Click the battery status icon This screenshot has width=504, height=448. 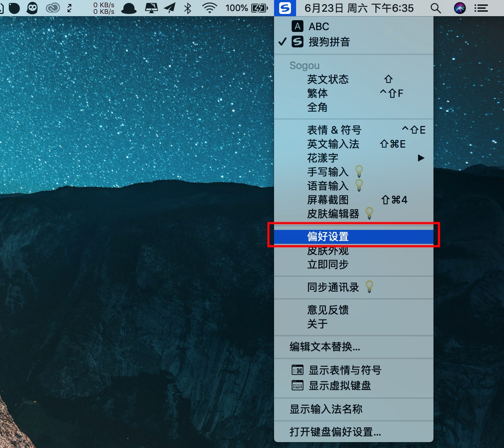tap(259, 8)
